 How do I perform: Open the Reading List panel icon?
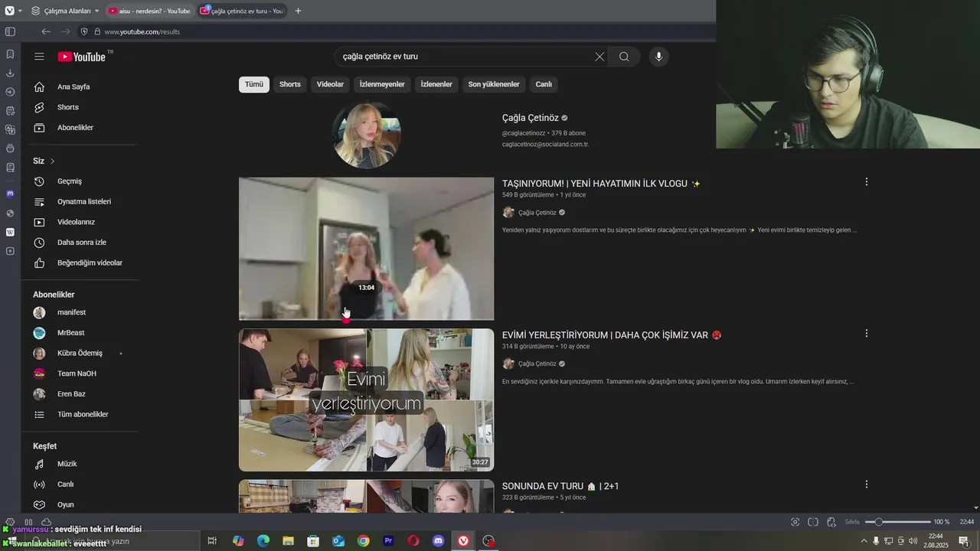10,167
